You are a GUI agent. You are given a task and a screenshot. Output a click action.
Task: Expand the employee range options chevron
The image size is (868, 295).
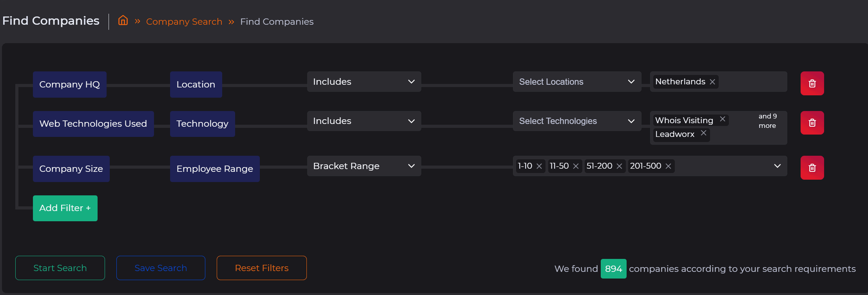point(777,166)
